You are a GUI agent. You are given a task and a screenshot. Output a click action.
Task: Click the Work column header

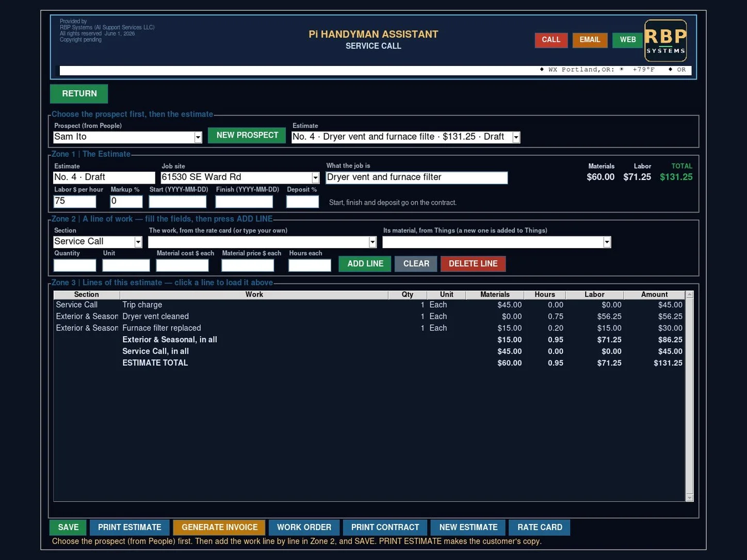pos(254,294)
